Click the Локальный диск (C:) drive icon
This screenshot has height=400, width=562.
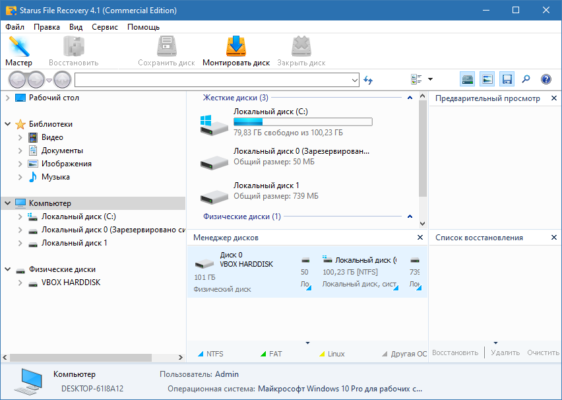pos(214,125)
